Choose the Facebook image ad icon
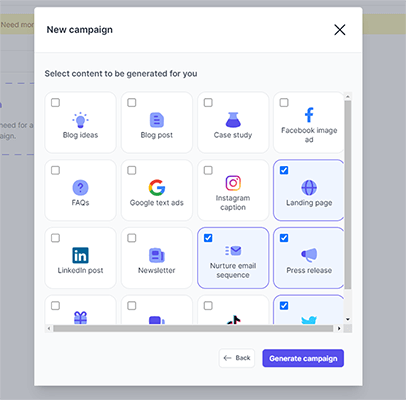The width and height of the screenshot is (406, 400). (x=309, y=115)
